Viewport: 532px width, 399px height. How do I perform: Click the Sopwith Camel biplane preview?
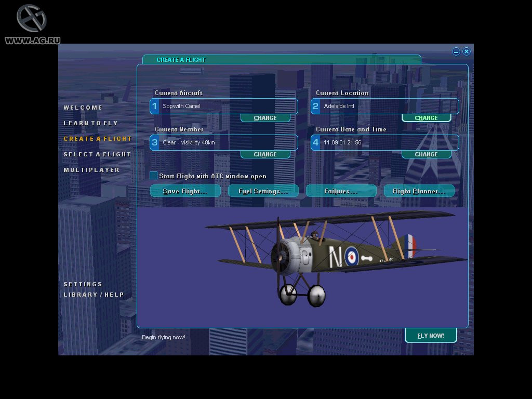coord(336,258)
